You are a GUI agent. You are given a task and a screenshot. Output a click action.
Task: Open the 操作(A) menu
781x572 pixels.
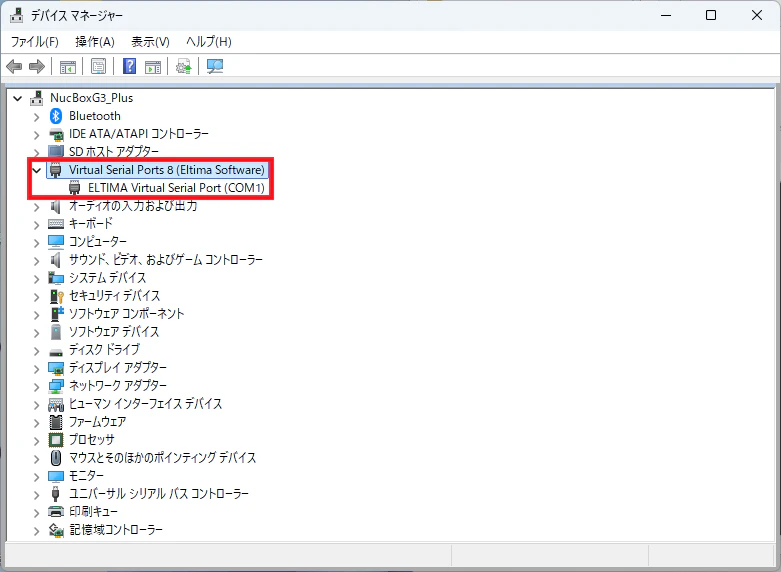(x=95, y=42)
